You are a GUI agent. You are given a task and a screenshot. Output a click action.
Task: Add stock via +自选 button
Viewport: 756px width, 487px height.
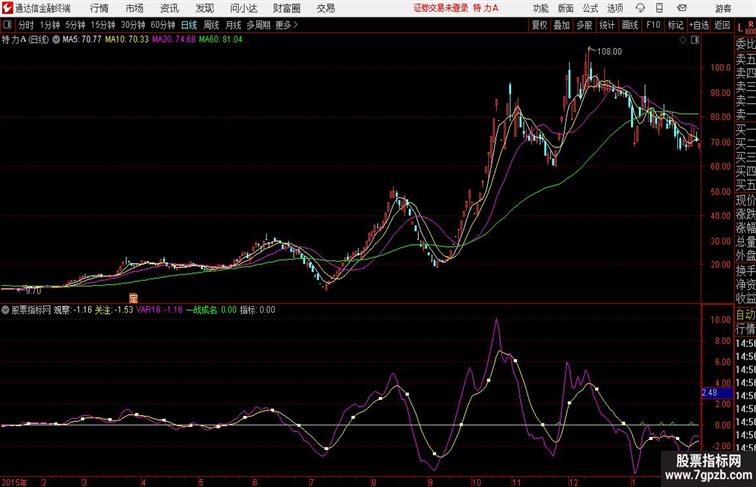tap(699, 25)
